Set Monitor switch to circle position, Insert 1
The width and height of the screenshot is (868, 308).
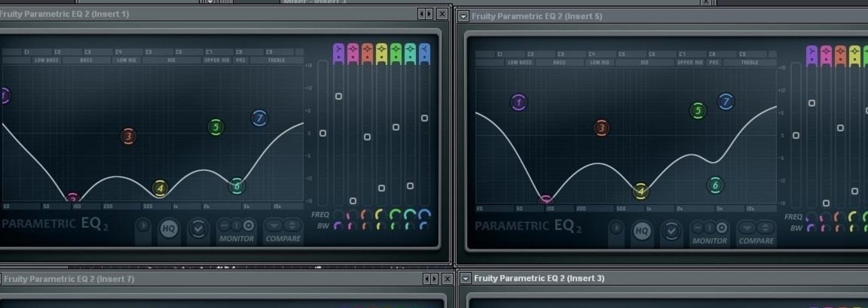pyautogui.click(x=248, y=225)
